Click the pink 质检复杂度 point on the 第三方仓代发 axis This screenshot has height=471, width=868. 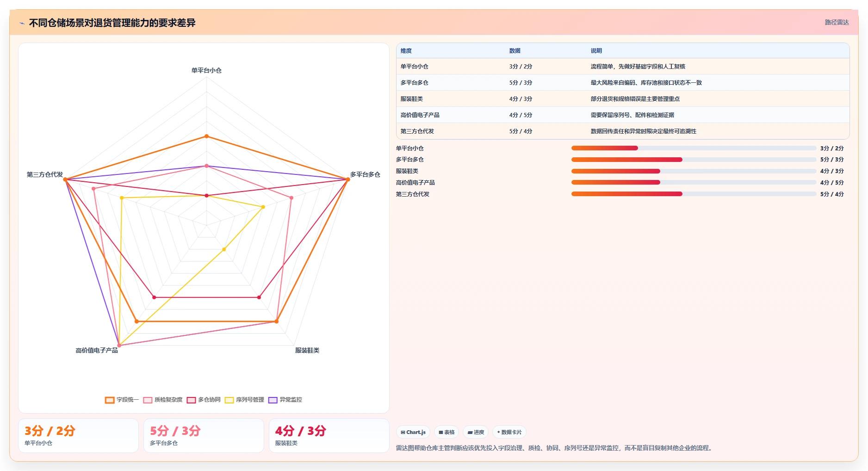coord(93,189)
